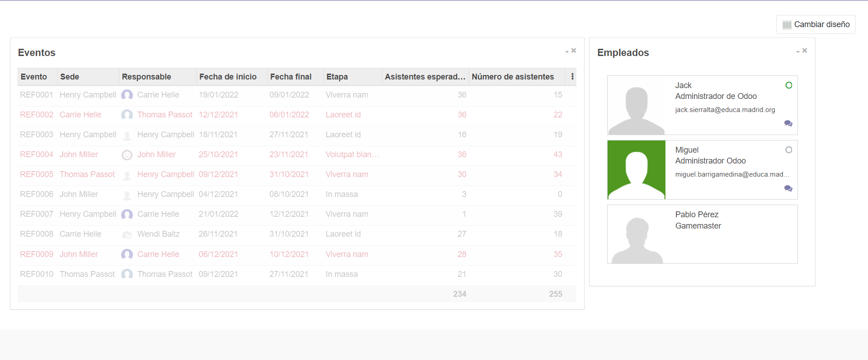The image size is (868, 360).
Task: Open event REF0002
Action: point(37,115)
